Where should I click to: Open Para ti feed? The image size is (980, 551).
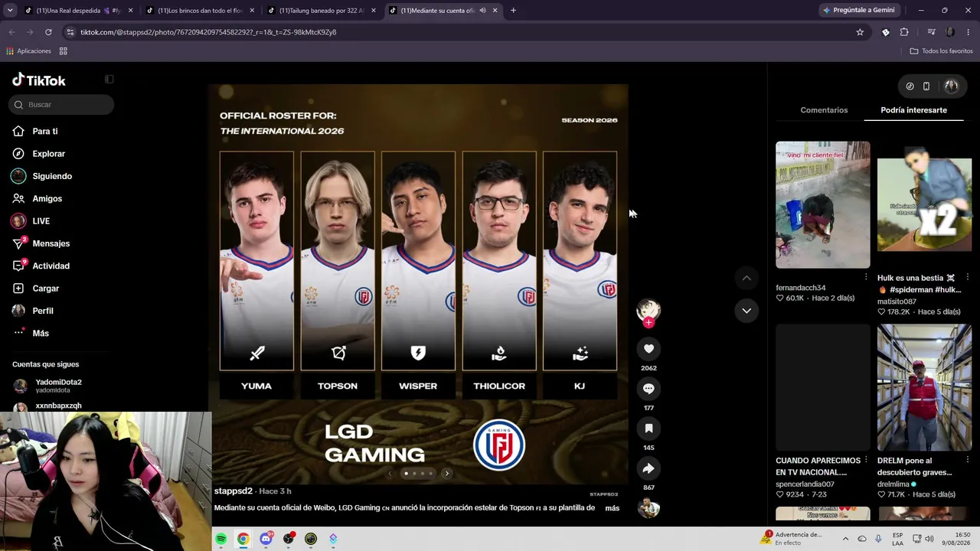[45, 132]
